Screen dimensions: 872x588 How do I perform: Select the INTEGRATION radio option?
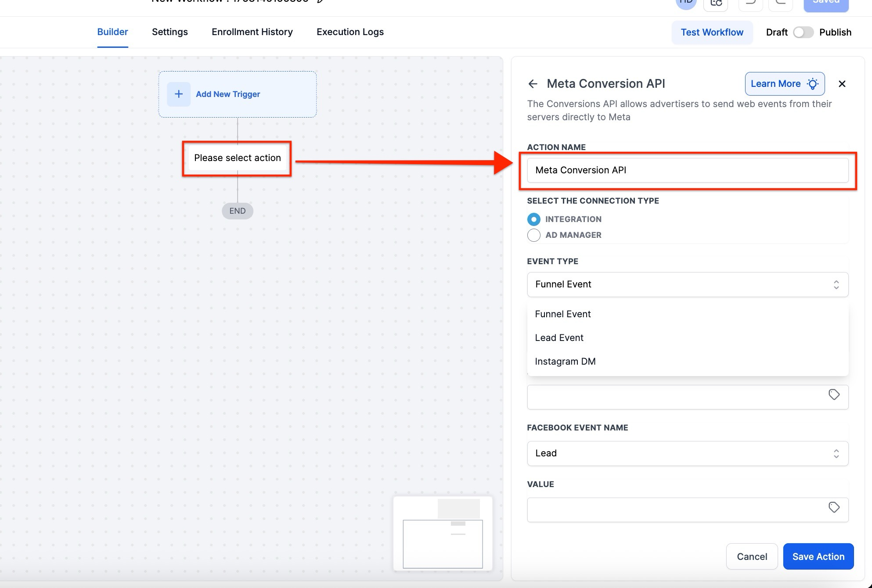pyautogui.click(x=534, y=219)
